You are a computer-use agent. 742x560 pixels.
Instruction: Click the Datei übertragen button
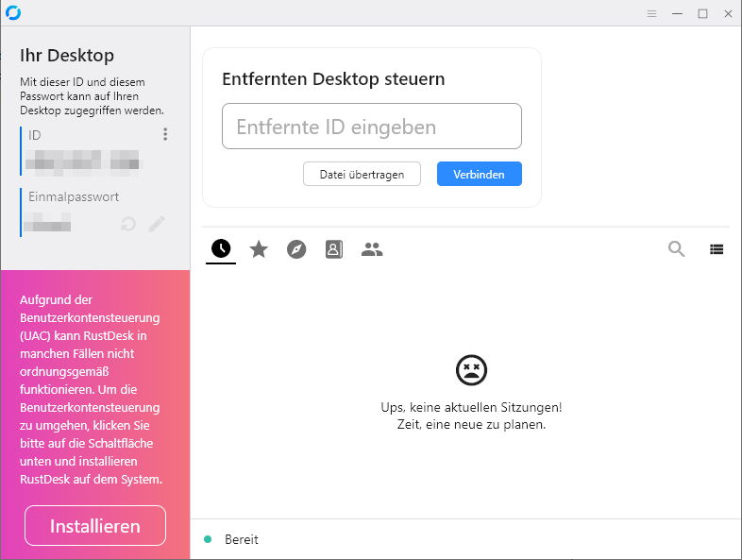pos(362,174)
